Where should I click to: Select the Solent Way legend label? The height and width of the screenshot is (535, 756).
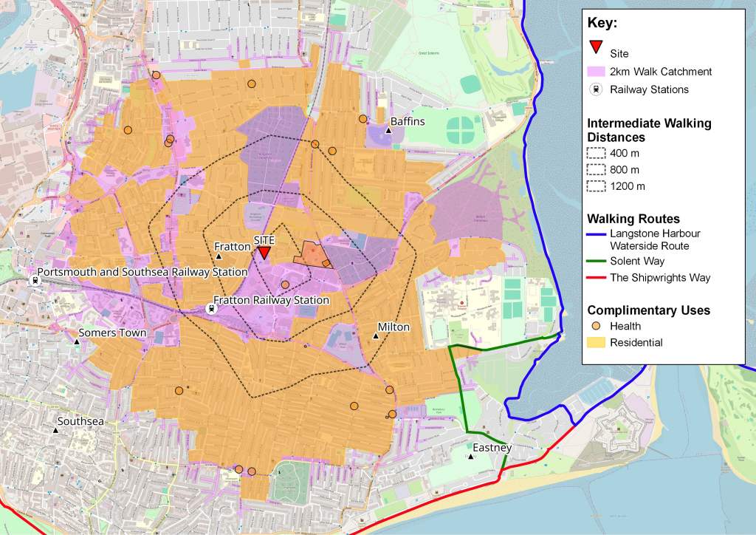coord(637,262)
